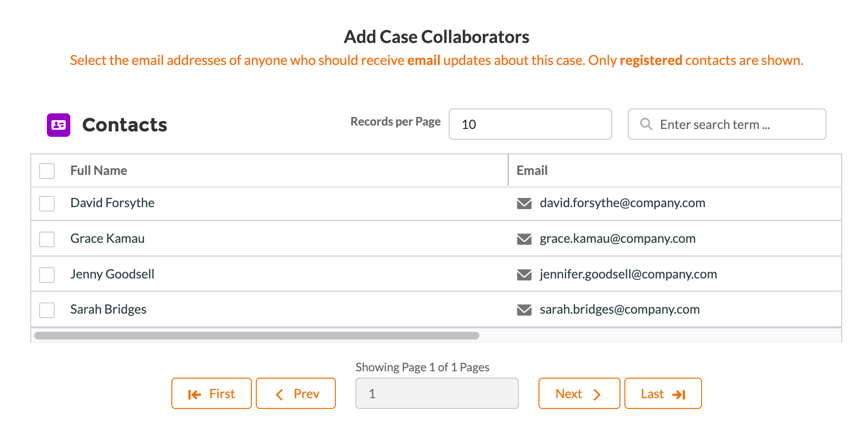Click the Email column header
This screenshot has width=868, height=427.
[x=532, y=170]
